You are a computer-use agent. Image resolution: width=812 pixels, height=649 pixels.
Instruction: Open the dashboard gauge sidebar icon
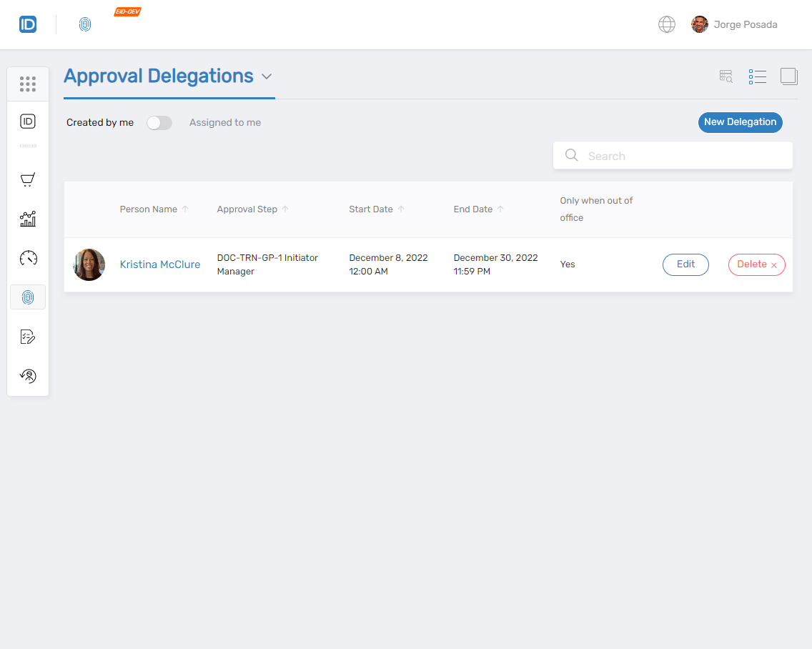[x=28, y=258]
